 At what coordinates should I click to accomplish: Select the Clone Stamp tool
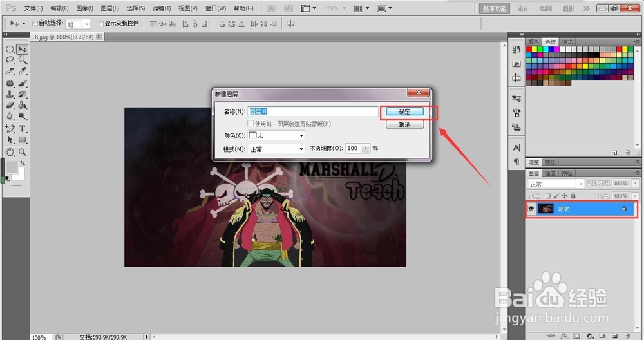[x=10, y=94]
